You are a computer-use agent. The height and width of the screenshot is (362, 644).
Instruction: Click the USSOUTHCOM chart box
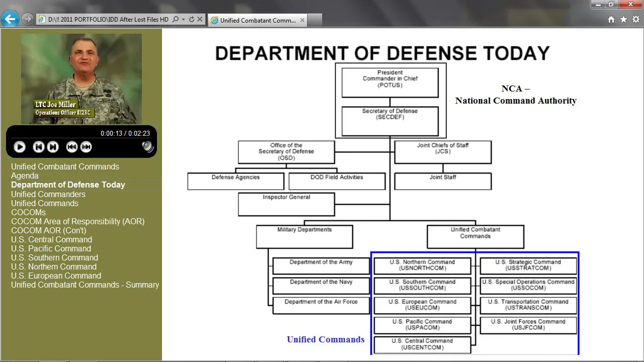click(x=422, y=286)
